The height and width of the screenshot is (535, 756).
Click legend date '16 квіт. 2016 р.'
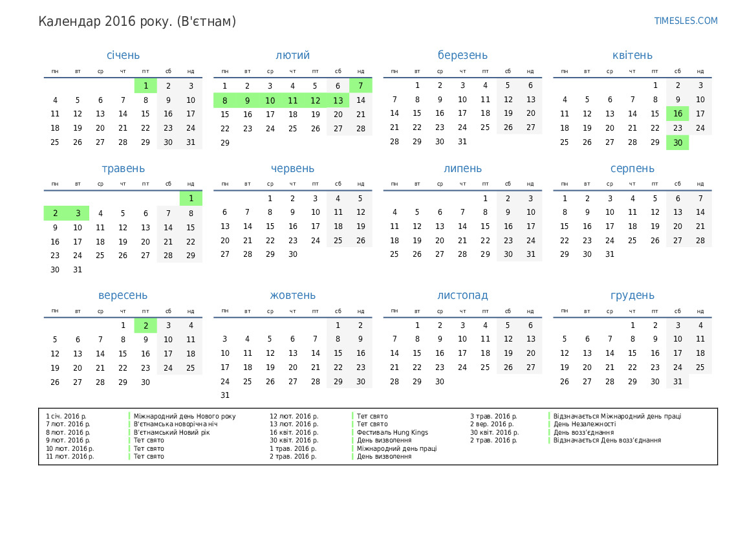[x=294, y=432]
